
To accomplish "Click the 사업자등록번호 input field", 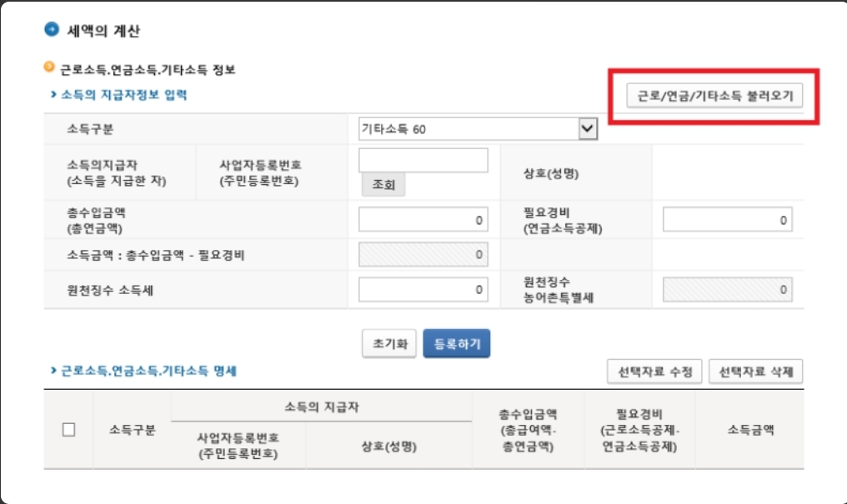I will (x=423, y=160).
